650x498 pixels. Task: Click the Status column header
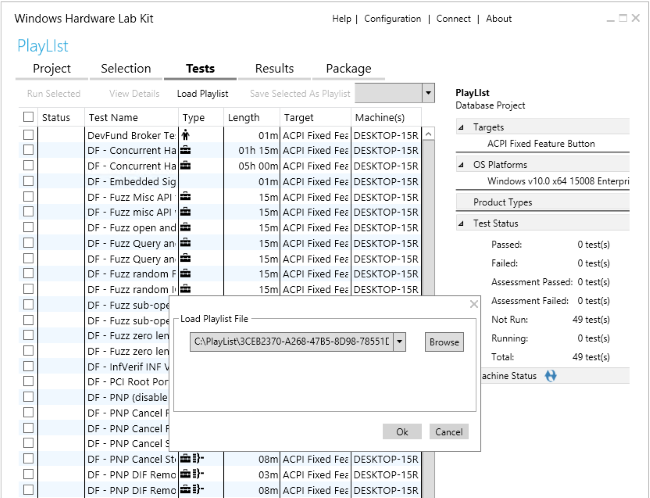(61, 117)
